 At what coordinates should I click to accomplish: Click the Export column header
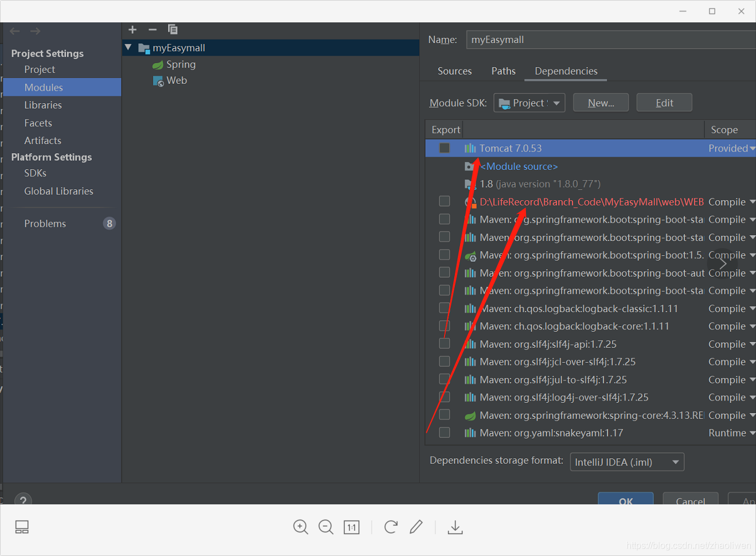(x=446, y=130)
